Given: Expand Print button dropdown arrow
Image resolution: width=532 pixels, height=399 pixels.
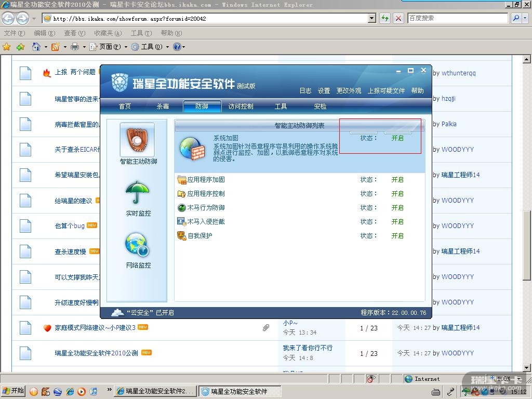Looking at the screenshot, I should point(84,47).
